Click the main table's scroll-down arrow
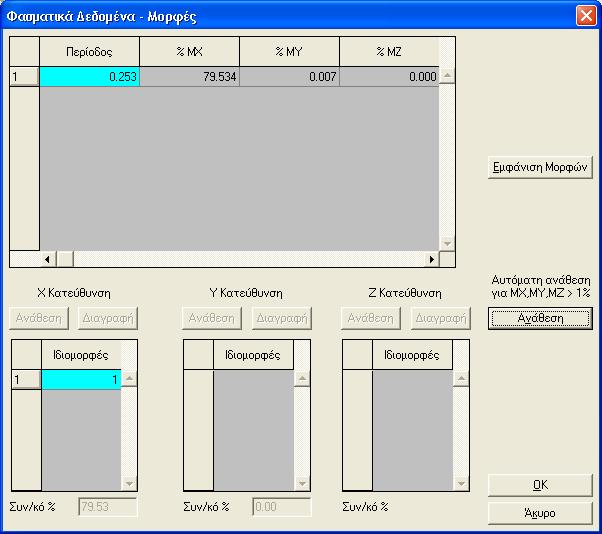 447,243
